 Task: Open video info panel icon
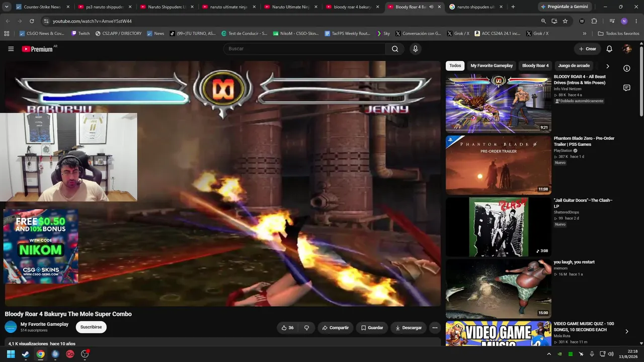pyautogui.click(x=626, y=68)
